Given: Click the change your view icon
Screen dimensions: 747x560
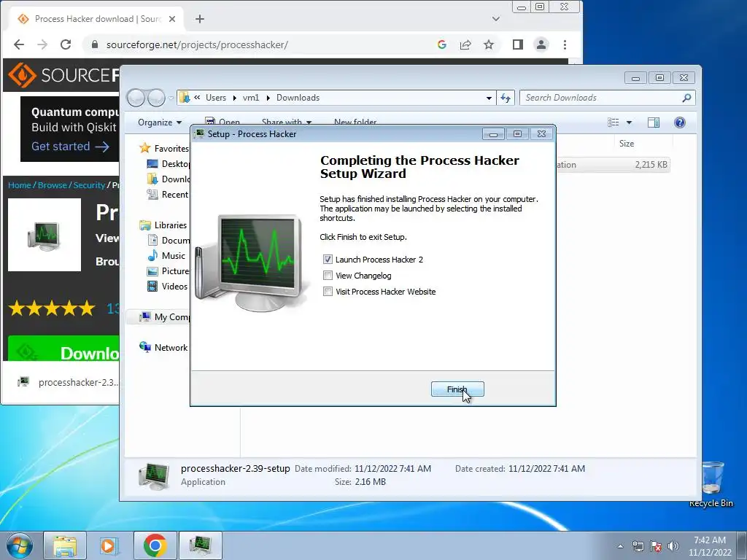Looking at the screenshot, I should click(613, 122).
